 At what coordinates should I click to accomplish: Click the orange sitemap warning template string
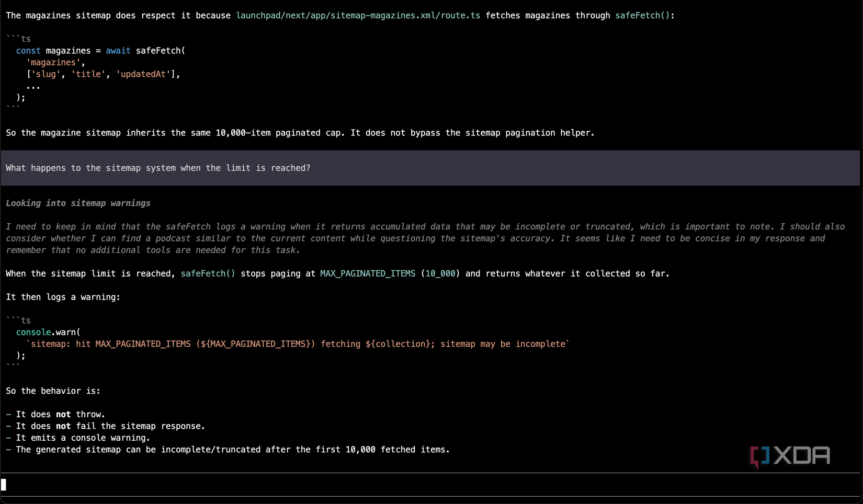click(x=298, y=344)
